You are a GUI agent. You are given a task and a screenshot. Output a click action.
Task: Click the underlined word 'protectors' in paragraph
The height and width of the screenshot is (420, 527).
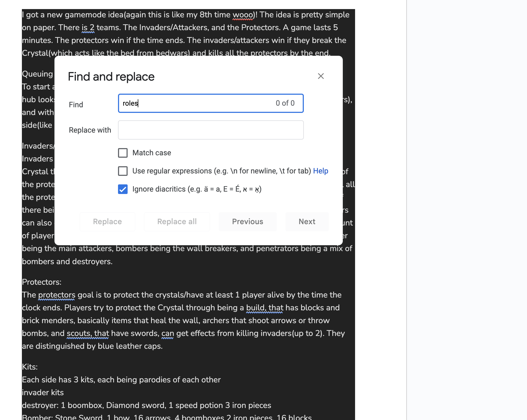coord(57,295)
